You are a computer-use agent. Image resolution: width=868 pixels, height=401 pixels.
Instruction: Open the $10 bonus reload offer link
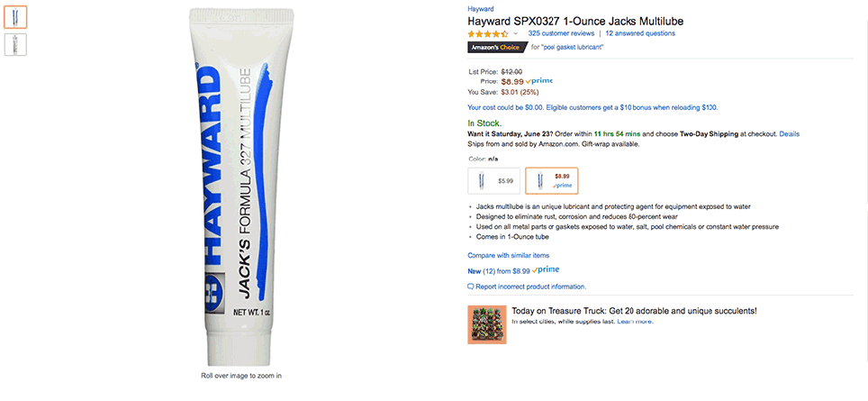[x=592, y=107]
